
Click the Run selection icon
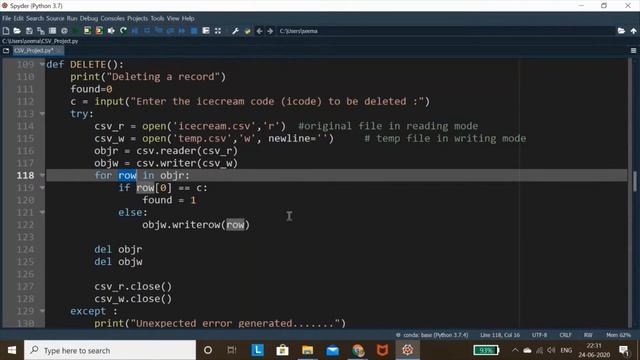pos(111,31)
